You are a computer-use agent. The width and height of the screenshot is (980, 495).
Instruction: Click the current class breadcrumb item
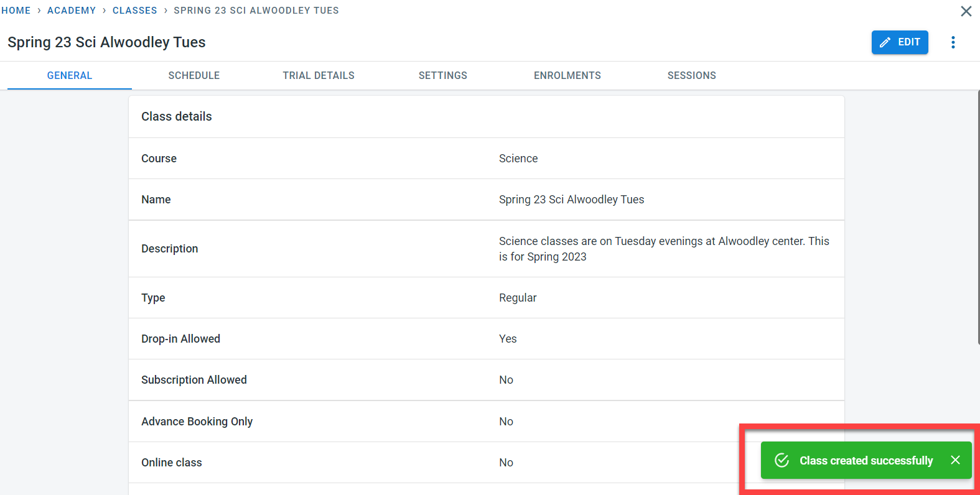[256, 11]
